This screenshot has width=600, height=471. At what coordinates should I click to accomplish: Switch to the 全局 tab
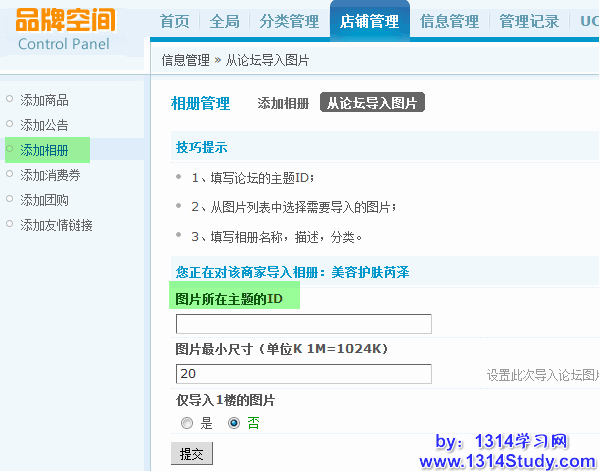(x=225, y=21)
